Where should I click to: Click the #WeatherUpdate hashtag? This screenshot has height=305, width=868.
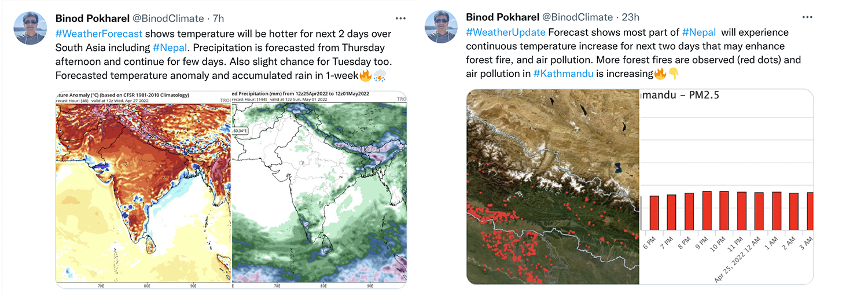coord(505,32)
